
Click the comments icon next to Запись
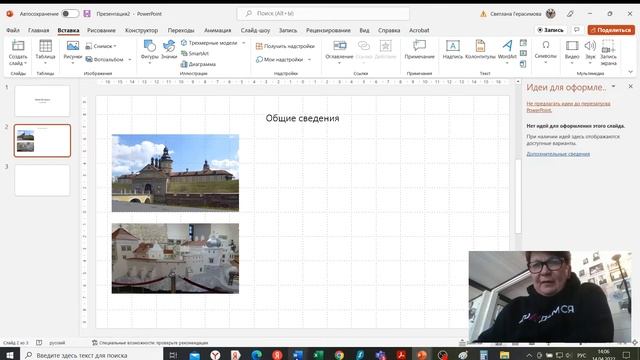[576, 30]
